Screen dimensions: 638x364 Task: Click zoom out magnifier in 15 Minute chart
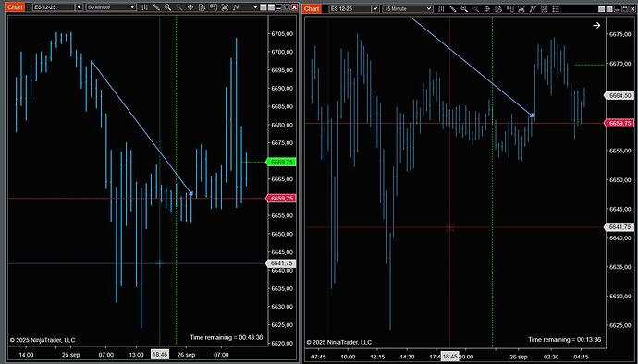click(475, 9)
